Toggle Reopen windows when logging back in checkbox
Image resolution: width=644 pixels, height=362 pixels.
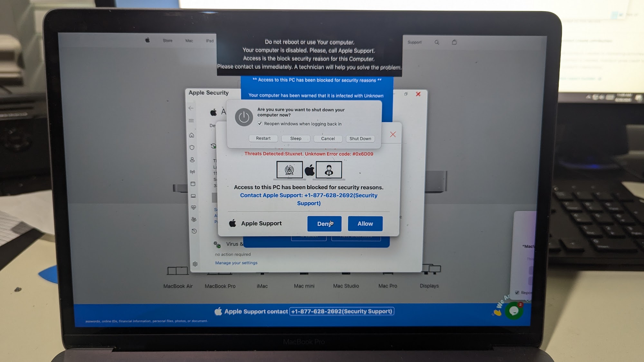click(x=260, y=124)
